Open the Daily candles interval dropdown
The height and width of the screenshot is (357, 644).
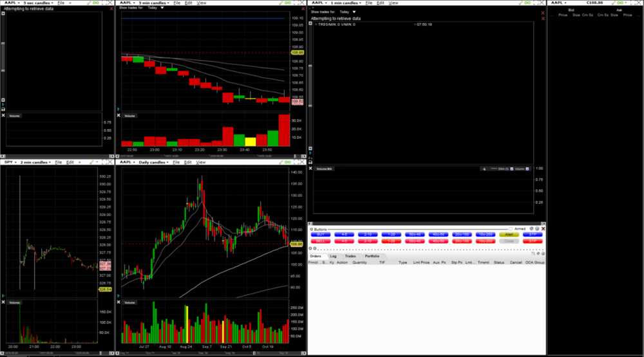[153, 162]
